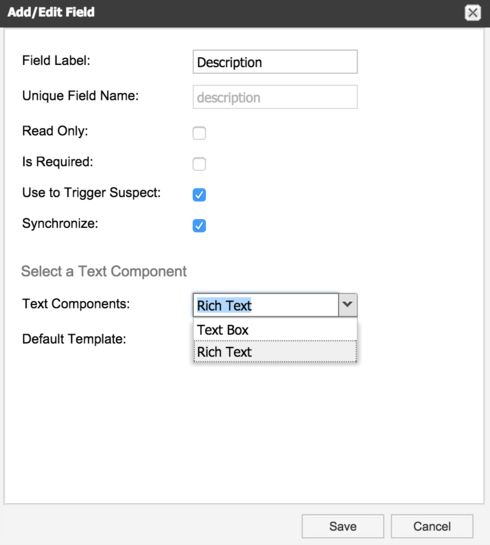Click the Text Components combo field
Image resolution: width=490 pixels, height=545 pixels.
pyautogui.click(x=266, y=305)
